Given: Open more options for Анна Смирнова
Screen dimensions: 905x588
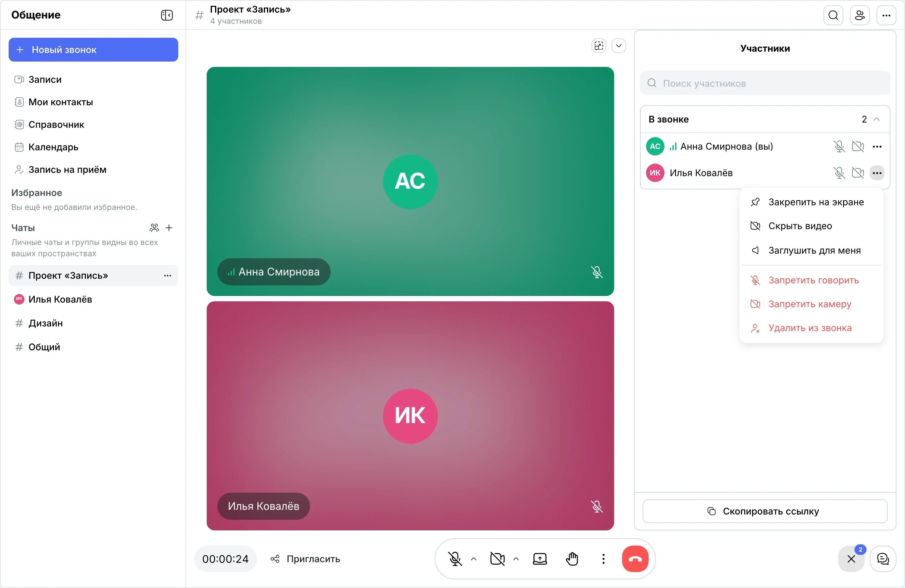Looking at the screenshot, I should pos(877,146).
